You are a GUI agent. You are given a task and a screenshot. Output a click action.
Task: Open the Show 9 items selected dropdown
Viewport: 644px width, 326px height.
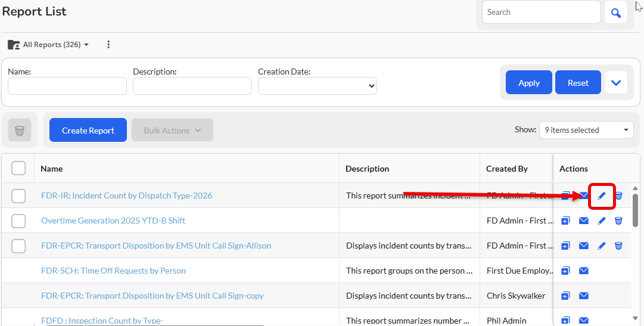586,130
